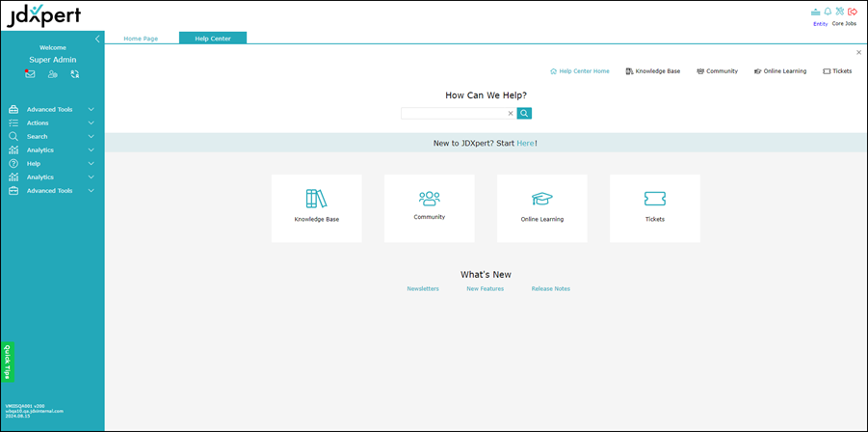Image resolution: width=868 pixels, height=432 pixels.
Task: Open the Knowledge Base books tile
Action: (317, 207)
